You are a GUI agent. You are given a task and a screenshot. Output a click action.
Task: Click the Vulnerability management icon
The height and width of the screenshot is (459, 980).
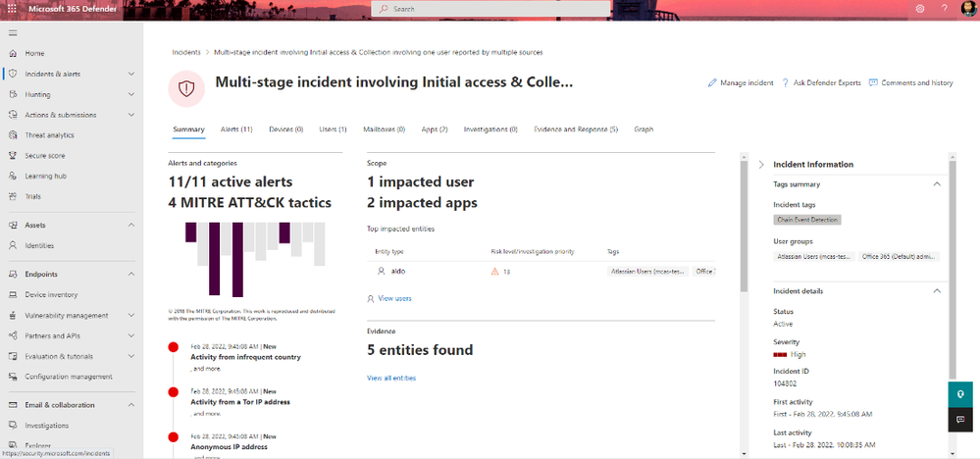[13, 316]
